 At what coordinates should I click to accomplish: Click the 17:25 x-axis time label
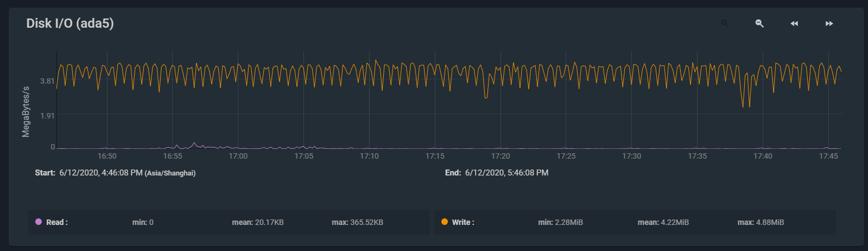(x=566, y=156)
